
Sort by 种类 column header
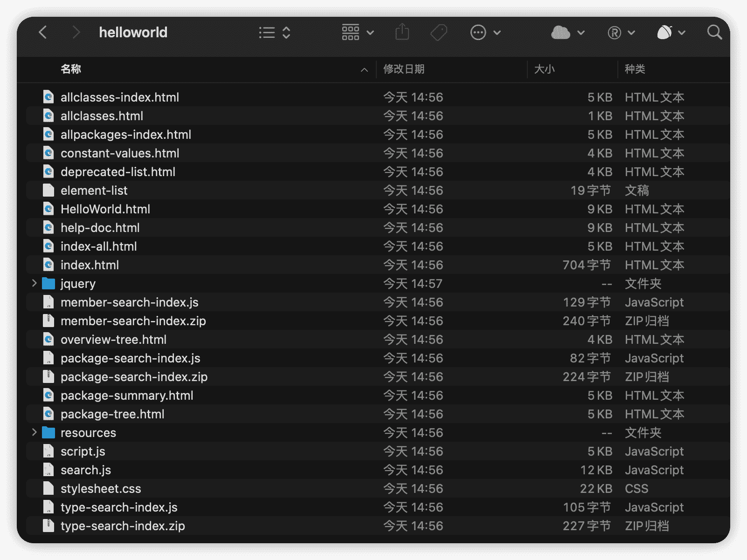[x=635, y=69]
